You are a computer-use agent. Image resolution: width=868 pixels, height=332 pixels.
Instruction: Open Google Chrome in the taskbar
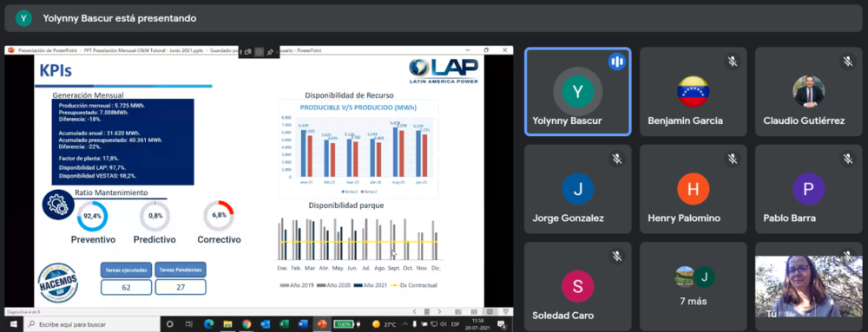247,323
